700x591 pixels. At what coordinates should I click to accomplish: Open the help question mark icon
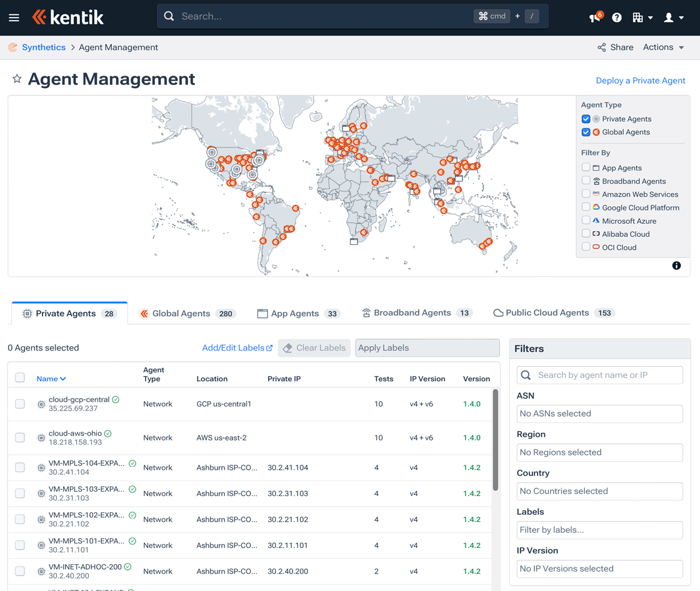[617, 17]
